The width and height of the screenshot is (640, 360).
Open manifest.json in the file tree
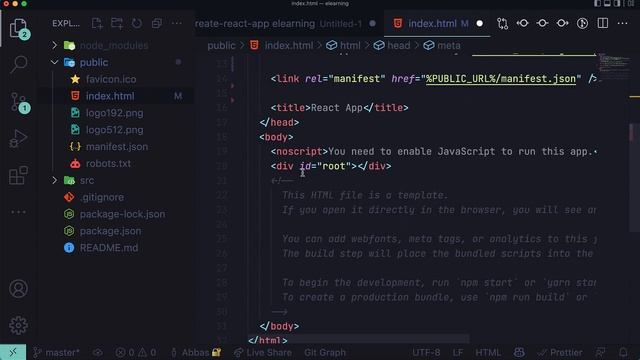point(117,147)
